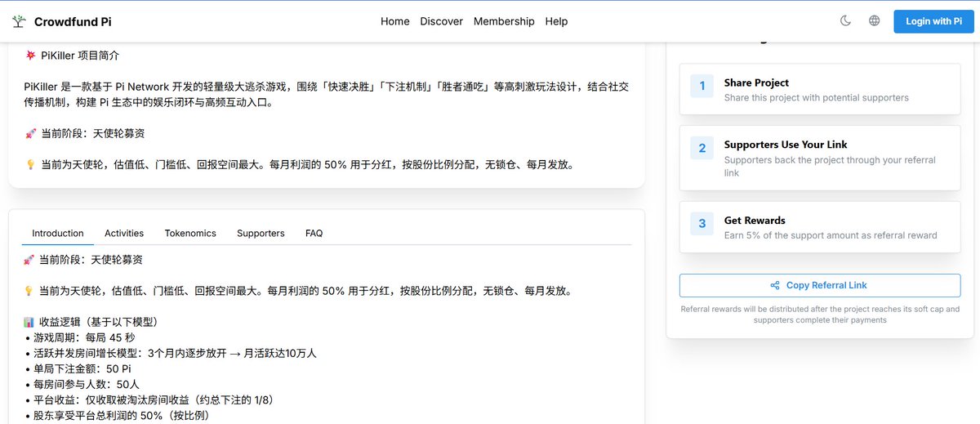Click the lightbulb emoji in the summary card
Screen dimensions: 980x424
coord(30,164)
